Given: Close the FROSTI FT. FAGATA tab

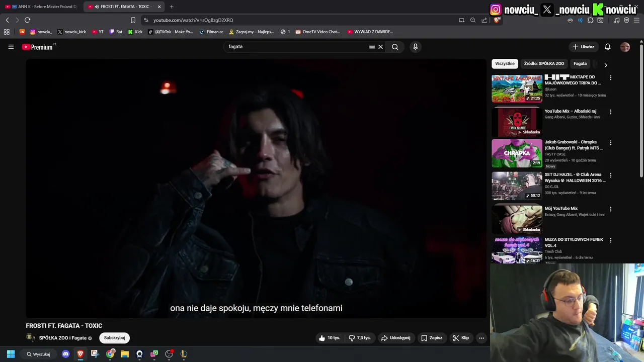Looking at the screenshot, I should 159,7.
